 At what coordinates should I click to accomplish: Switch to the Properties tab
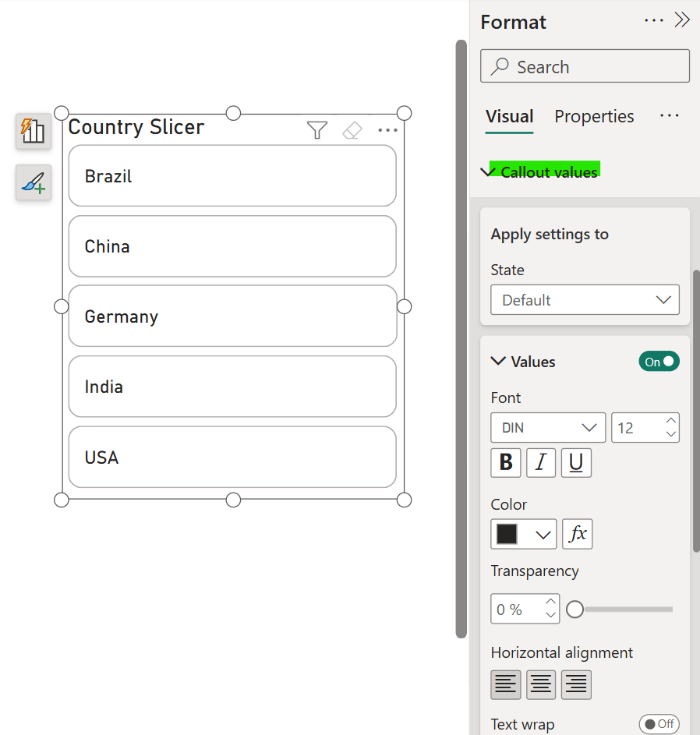click(x=594, y=117)
